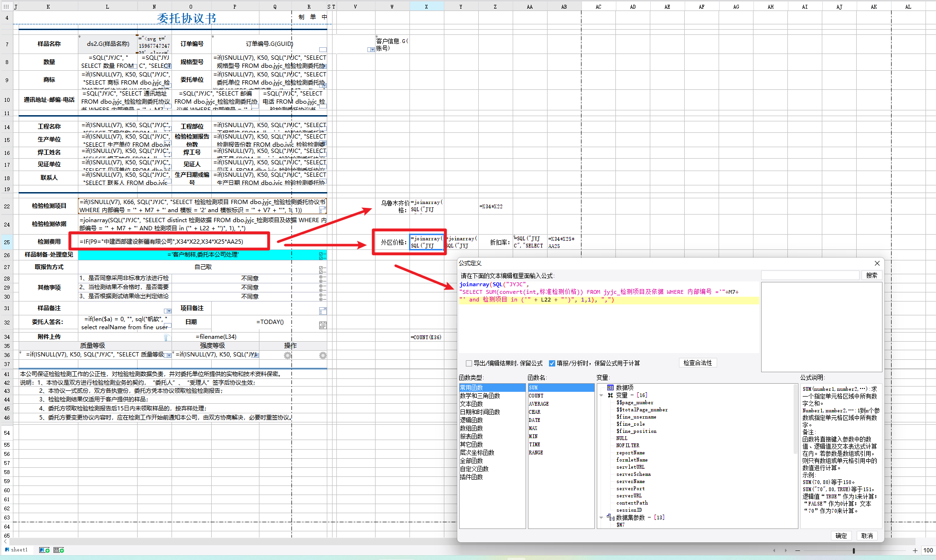Collapse the 变量 - [16] tree node
The image size is (936, 560).
[602, 395]
